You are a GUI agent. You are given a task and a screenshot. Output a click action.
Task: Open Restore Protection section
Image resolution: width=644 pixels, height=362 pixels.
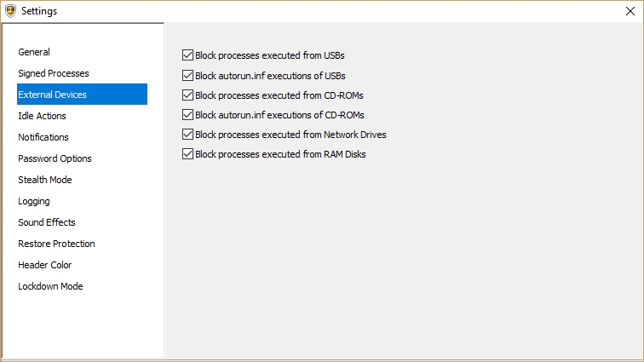(56, 244)
